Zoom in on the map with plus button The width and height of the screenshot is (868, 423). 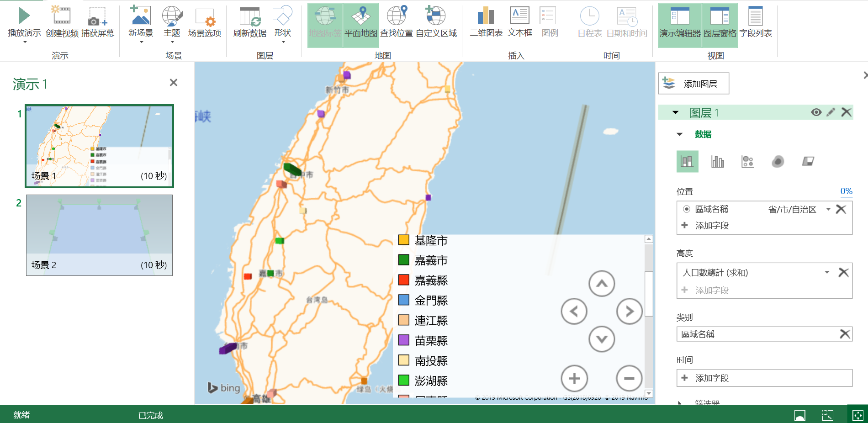(x=574, y=378)
